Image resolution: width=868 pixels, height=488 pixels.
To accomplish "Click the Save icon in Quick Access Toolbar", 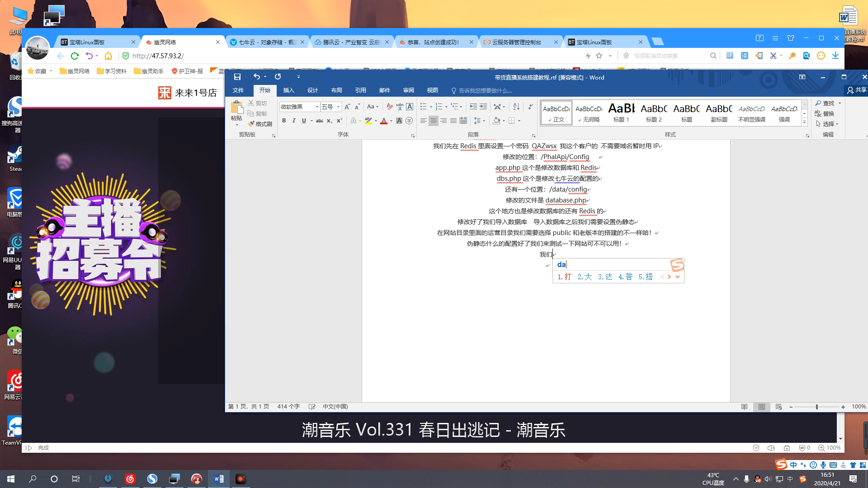I will (238, 77).
